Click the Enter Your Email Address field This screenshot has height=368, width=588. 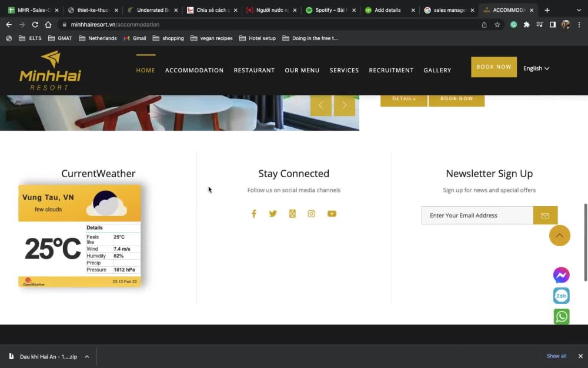click(x=477, y=215)
